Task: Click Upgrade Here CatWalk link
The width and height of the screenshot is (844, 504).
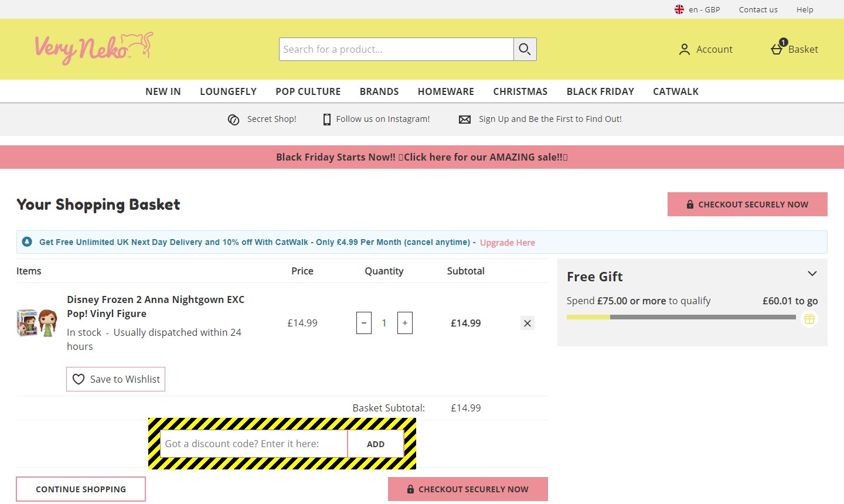Action: tap(508, 243)
